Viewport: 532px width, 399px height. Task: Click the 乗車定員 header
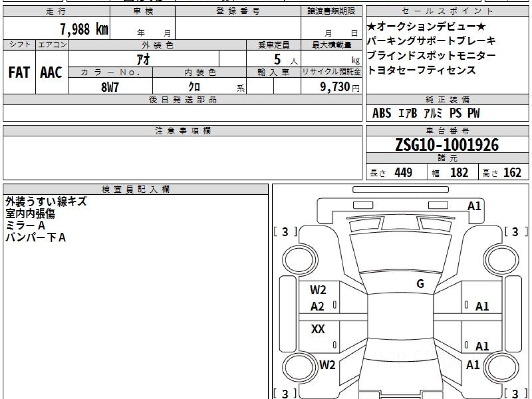[x=274, y=45]
